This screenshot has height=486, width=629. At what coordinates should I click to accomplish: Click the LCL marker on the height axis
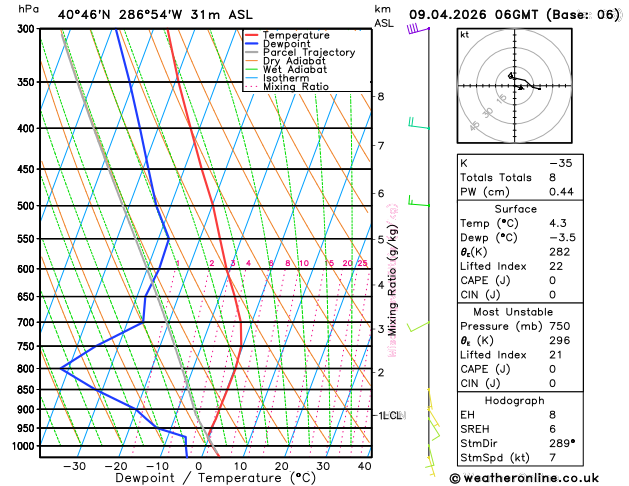click(393, 415)
